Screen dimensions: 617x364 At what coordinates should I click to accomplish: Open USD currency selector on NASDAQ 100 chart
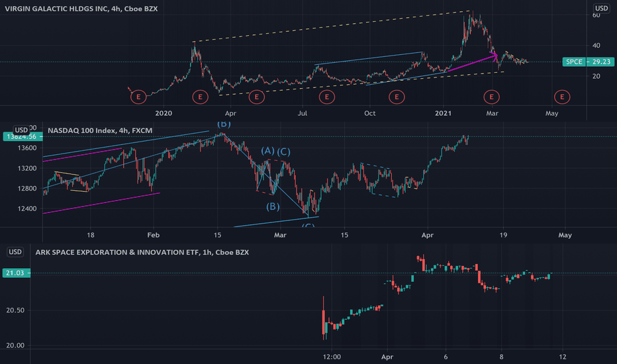21,130
